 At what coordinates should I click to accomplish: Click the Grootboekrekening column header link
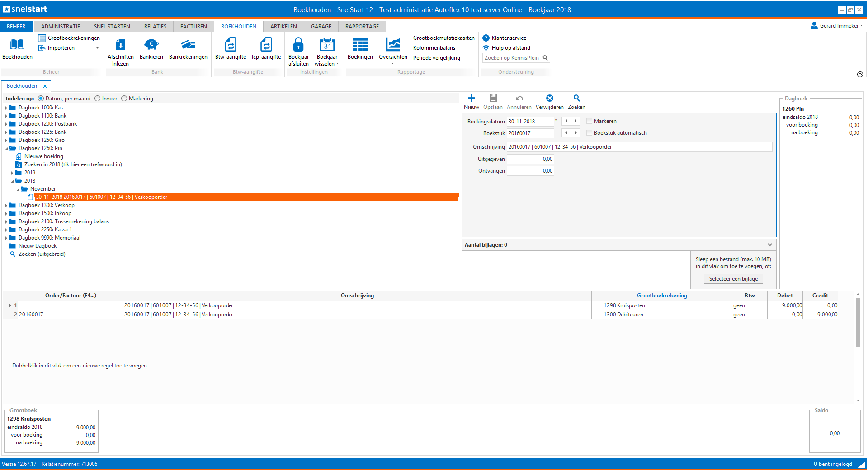tap(662, 296)
